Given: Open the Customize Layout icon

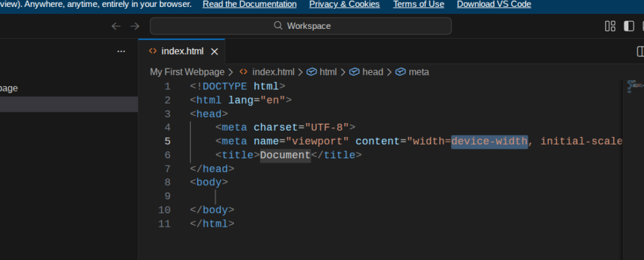Looking at the screenshot, I should (609, 26).
